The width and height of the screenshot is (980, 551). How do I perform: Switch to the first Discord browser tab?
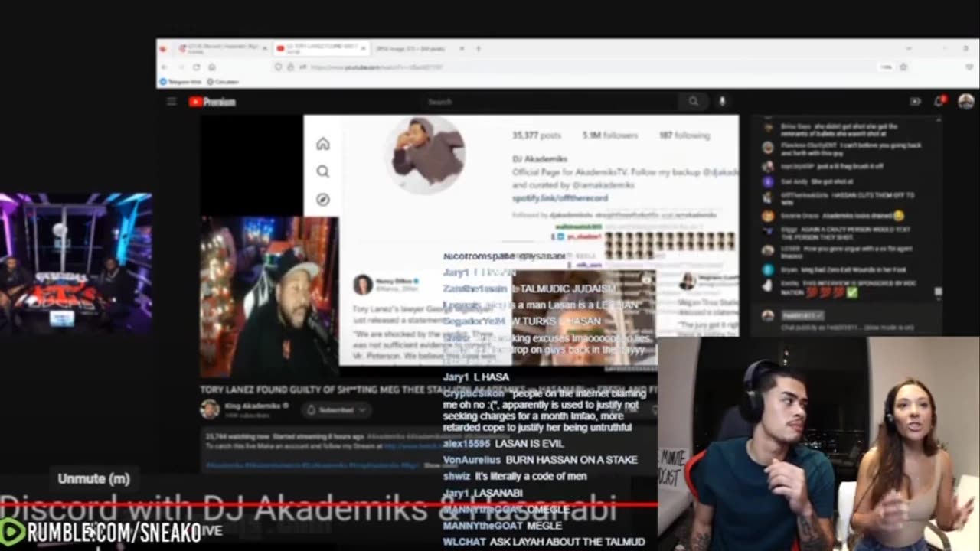click(221, 48)
